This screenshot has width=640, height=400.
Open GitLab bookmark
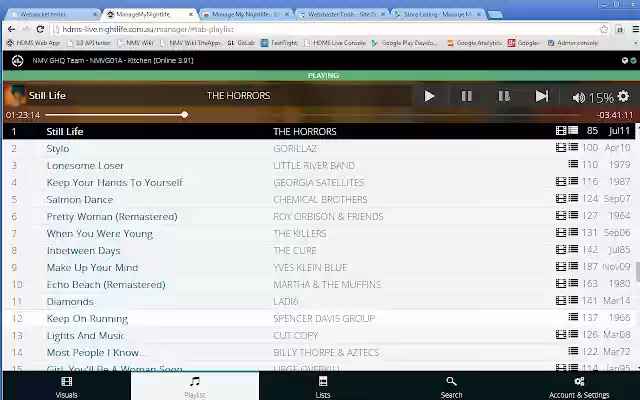click(x=241, y=43)
